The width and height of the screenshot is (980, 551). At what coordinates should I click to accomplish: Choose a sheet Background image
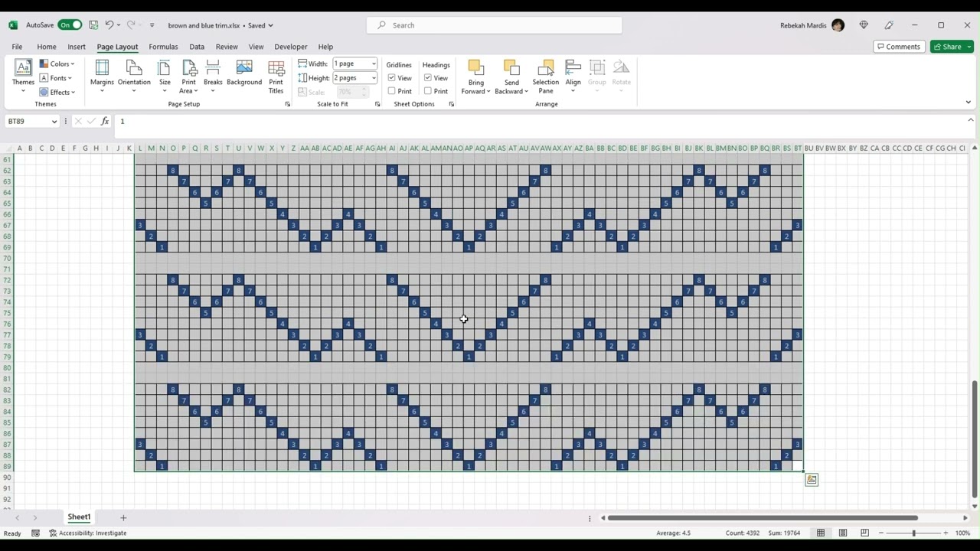244,73
